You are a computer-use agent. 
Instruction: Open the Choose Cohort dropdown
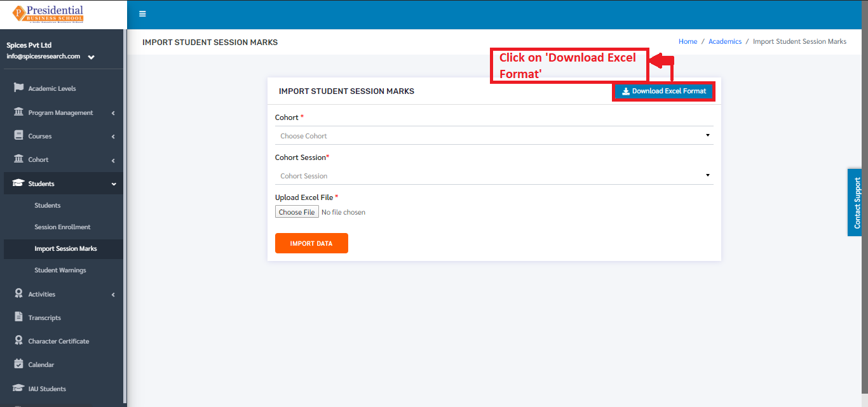[x=494, y=135]
